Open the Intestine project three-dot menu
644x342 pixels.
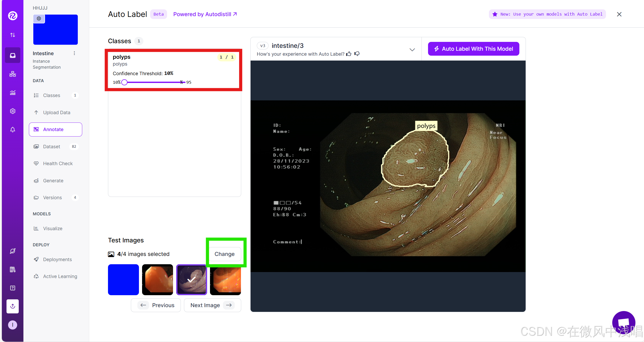coord(74,53)
